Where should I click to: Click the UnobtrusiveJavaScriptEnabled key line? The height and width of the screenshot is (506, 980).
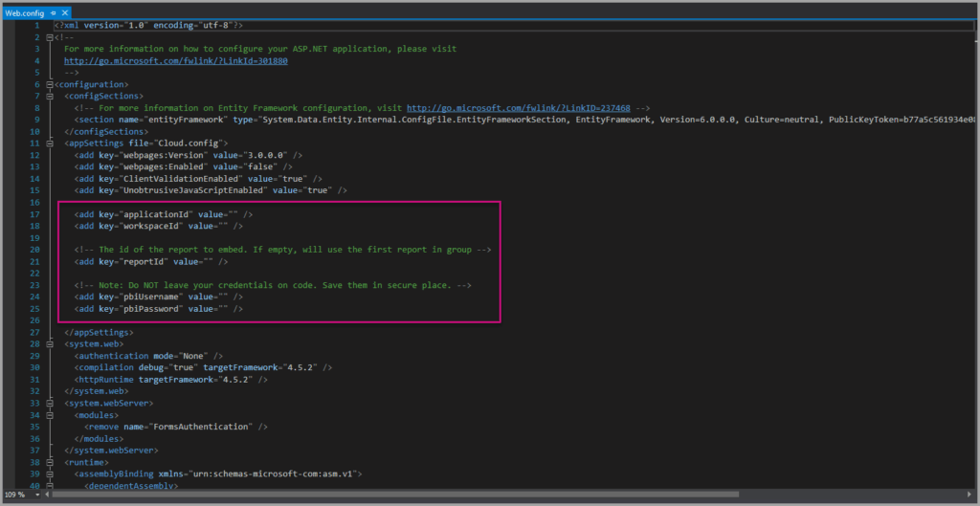(212, 191)
